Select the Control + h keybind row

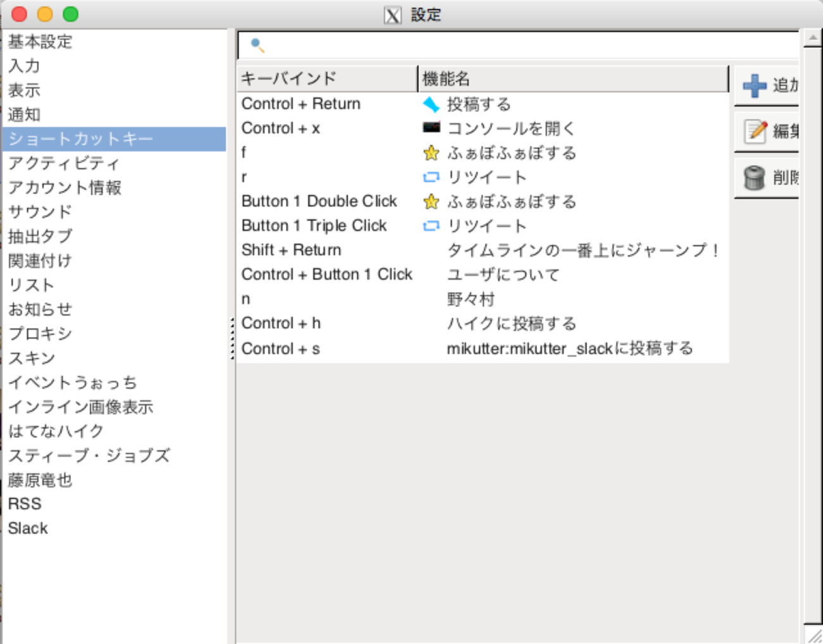click(x=484, y=323)
